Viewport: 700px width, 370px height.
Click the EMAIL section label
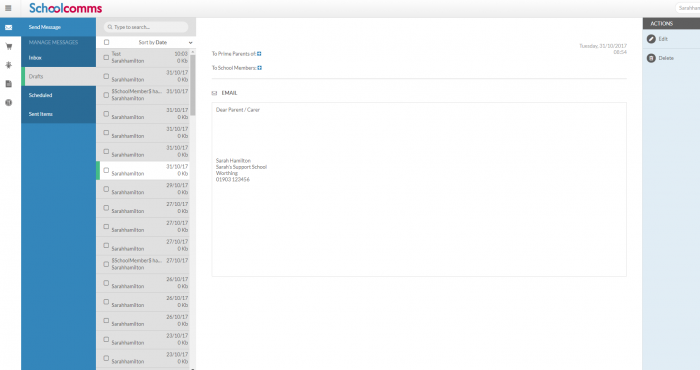(229, 93)
